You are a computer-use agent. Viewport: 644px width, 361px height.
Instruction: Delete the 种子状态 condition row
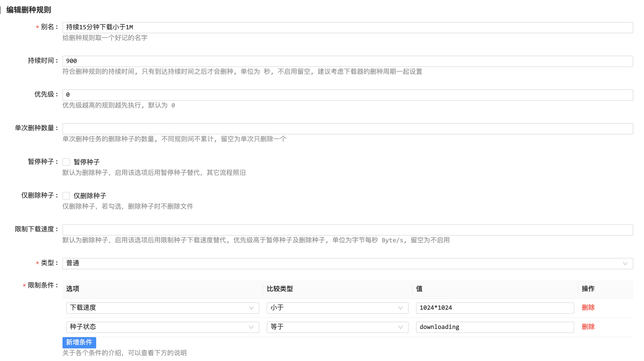tap(588, 327)
